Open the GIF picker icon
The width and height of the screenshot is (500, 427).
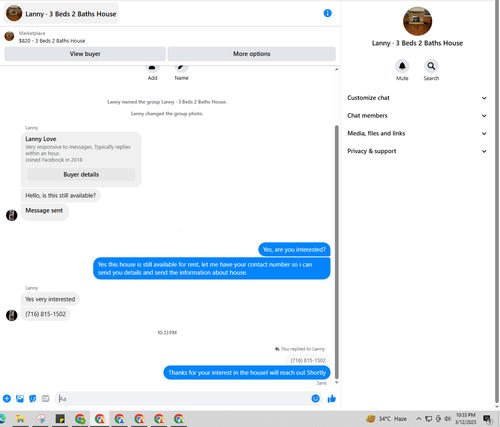[x=45, y=398]
